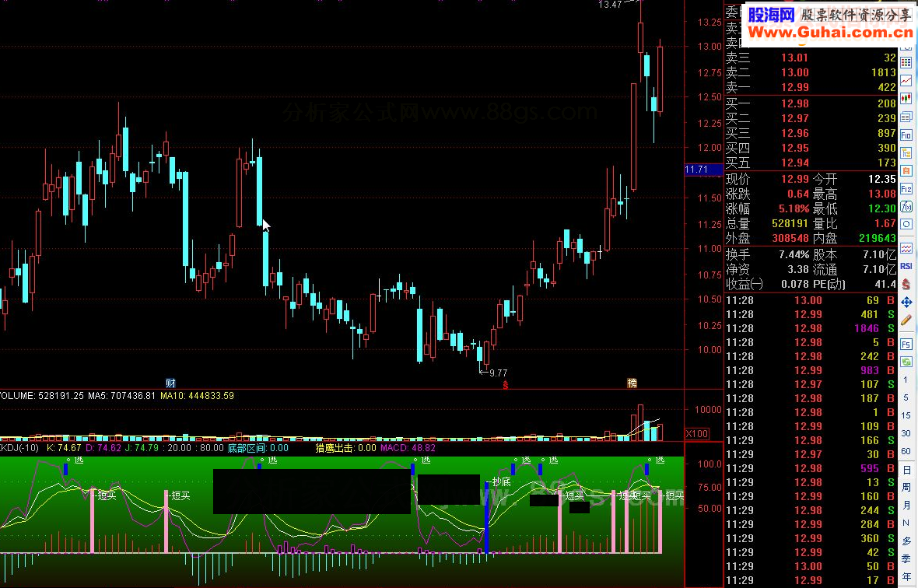Click the 983 volume trade row
The width and height of the screenshot is (918, 588).
(811, 370)
